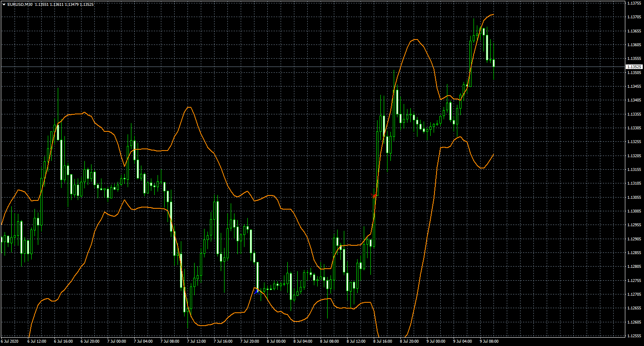Click the 9 Jul 00:00 time label
Screen dimensions: 644x346
coord(436,341)
